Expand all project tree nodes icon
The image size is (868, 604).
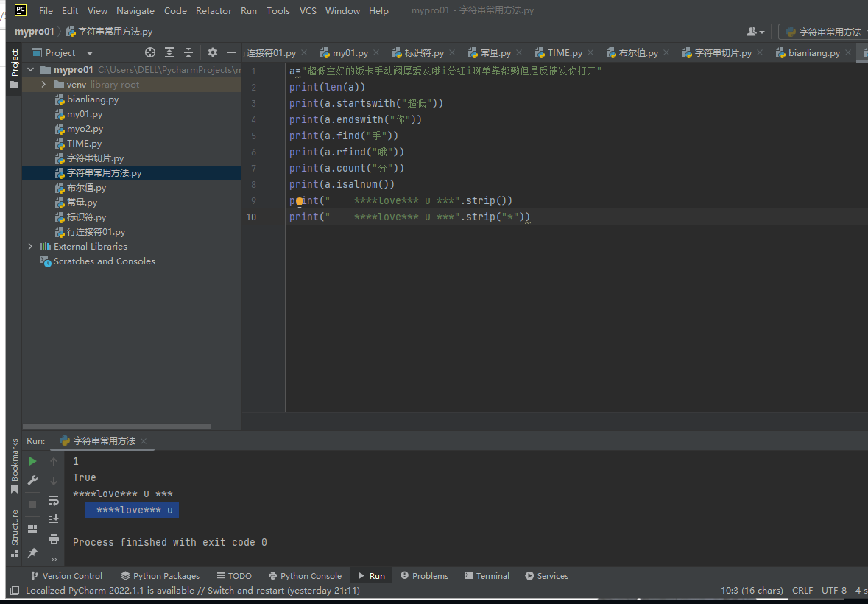[169, 52]
